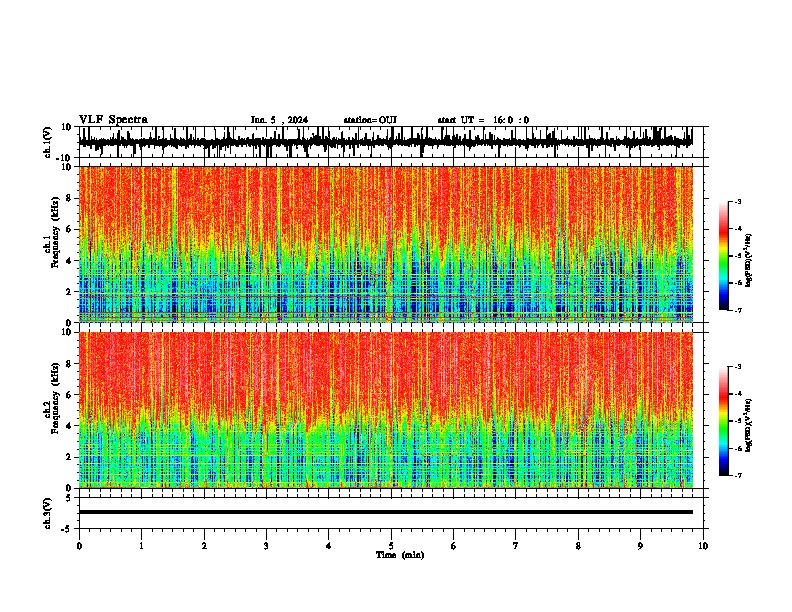The height and width of the screenshot is (612, 792).
Task: Click the ch.2 color scale bar
Action: coord(723,421)
